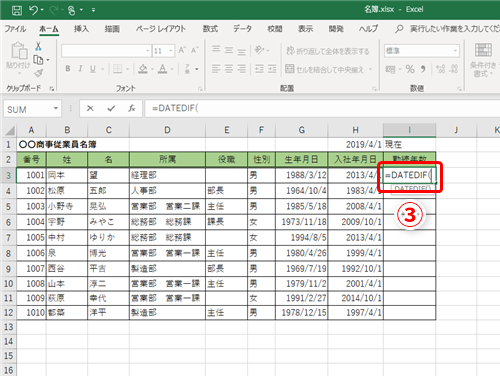The image size is (500, 376).
Task: Cancel formula entry with X icon
Action: click(90, 108)
